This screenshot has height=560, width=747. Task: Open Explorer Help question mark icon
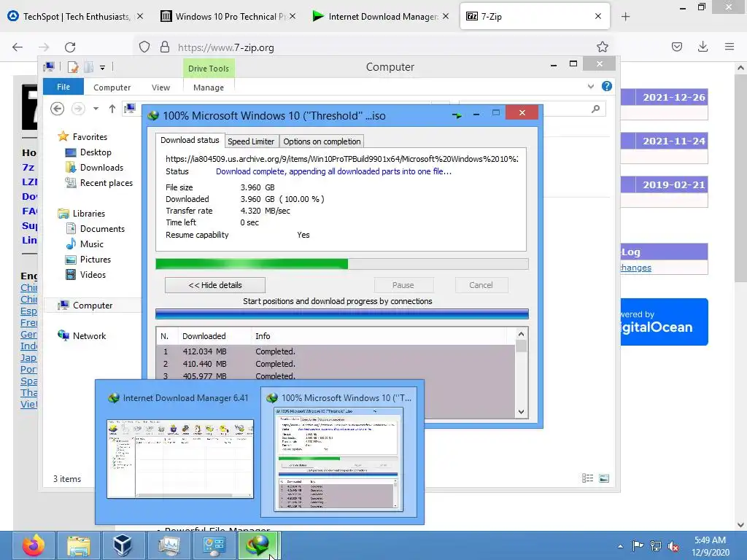click(606, 86)
